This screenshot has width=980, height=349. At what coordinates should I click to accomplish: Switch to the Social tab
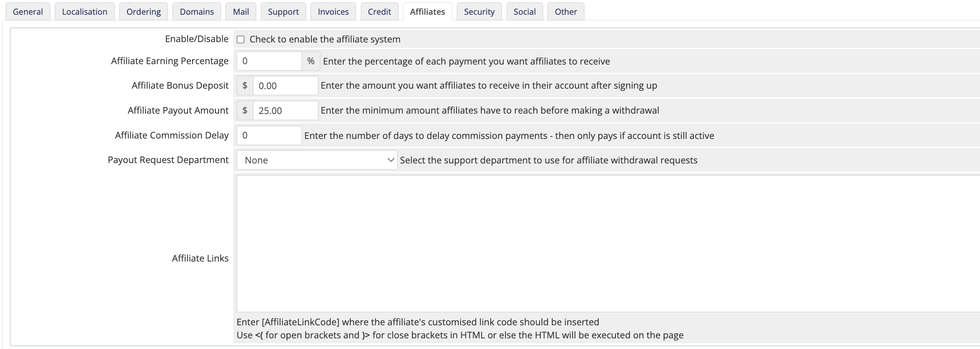pos(524,11)
